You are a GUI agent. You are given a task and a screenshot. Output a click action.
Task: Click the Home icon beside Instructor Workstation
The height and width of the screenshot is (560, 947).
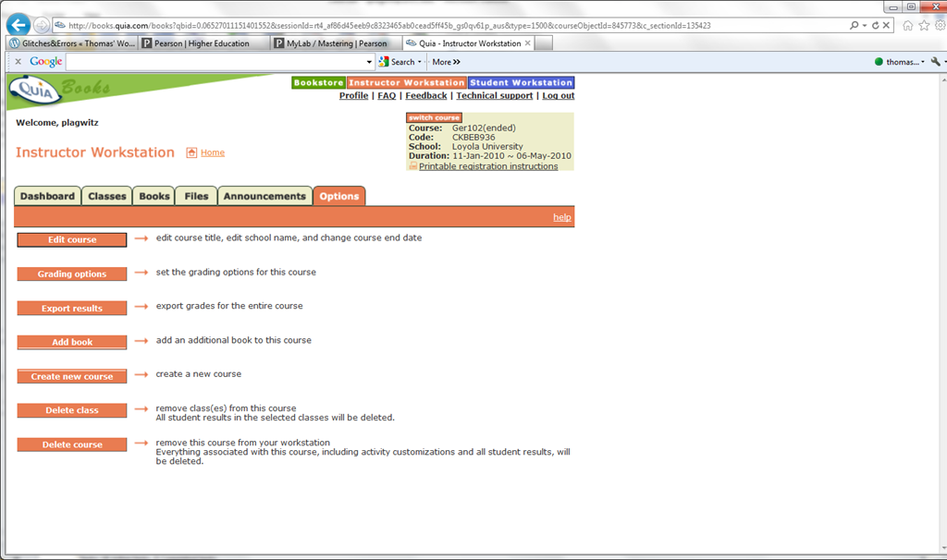coord(191,152)
